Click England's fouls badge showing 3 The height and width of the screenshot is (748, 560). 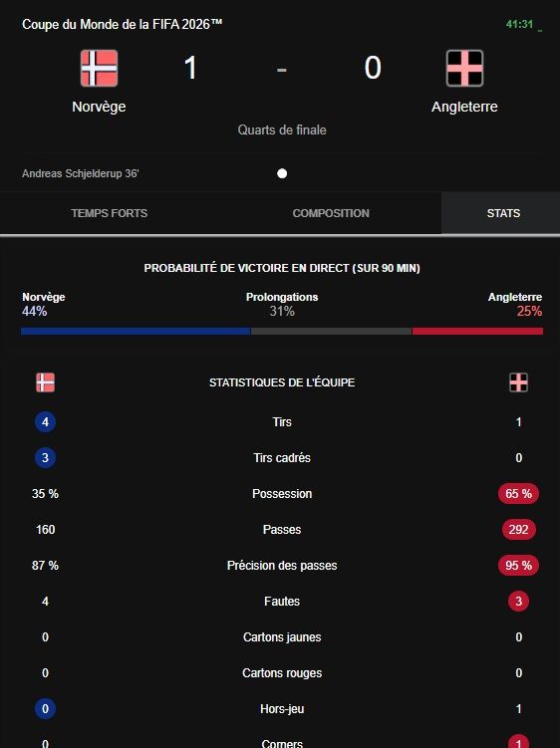click(x=518, y=601)
